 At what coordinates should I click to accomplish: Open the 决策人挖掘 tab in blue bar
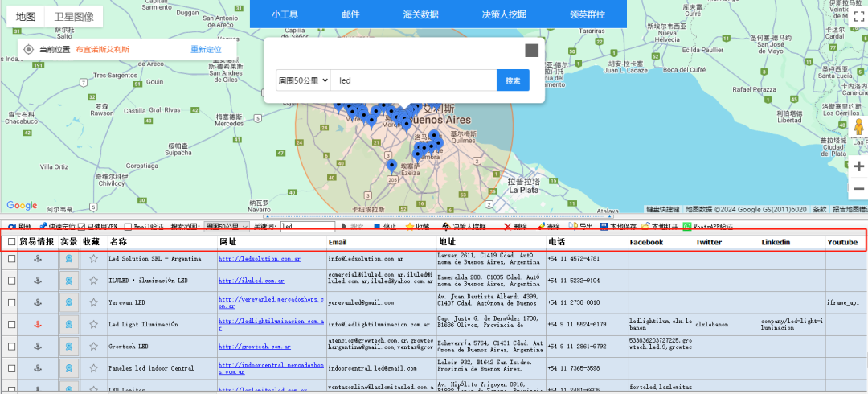(504, 14)
